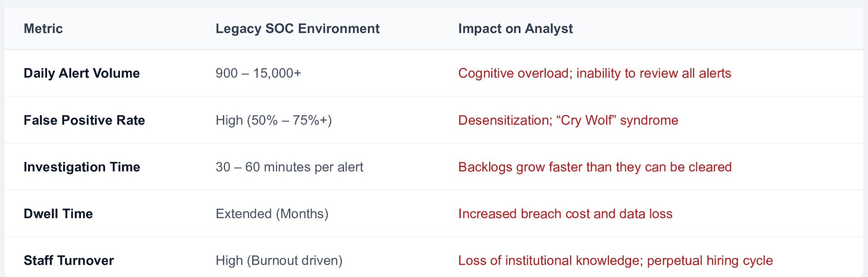Click the Impact on Analyst column header
This screenshot has height=277, width=868.
pyautogui.click(x=515, y=28)
